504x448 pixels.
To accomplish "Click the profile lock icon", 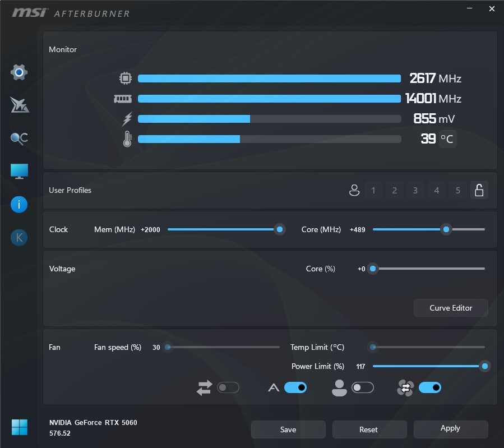I will 479,190.
